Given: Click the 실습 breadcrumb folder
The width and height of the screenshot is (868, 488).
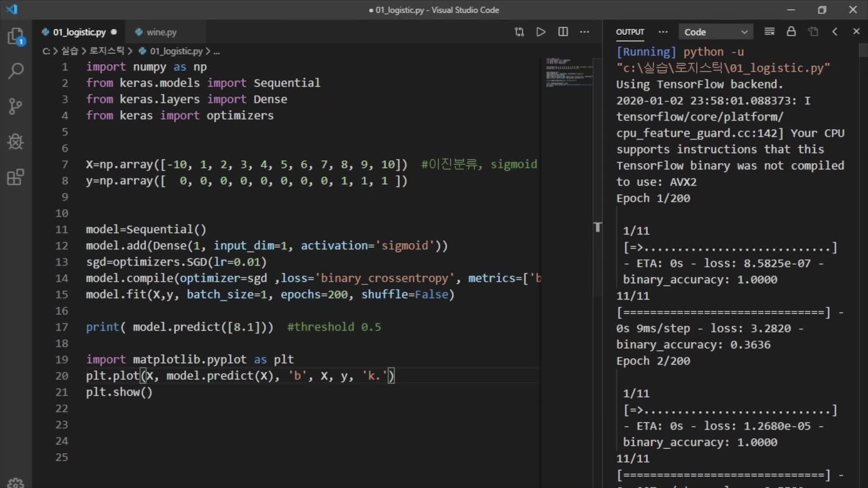Looking at the screenshot, I should 69,51.
